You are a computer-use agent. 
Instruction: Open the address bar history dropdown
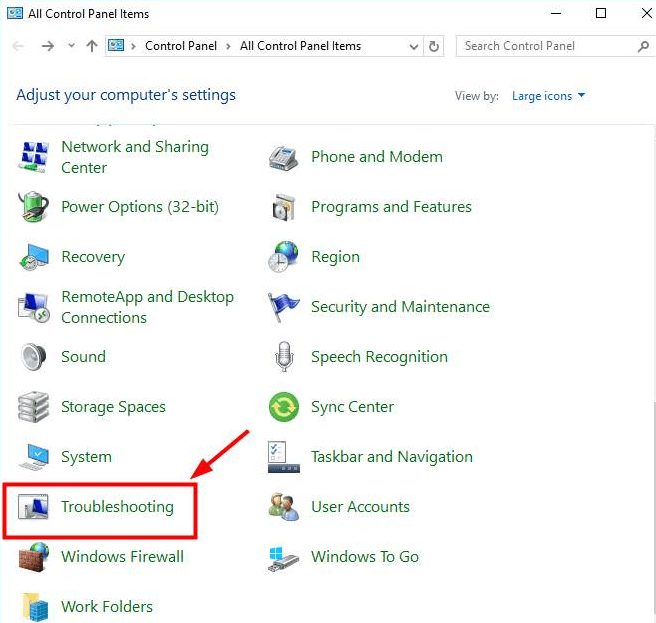tap(414, 46)
